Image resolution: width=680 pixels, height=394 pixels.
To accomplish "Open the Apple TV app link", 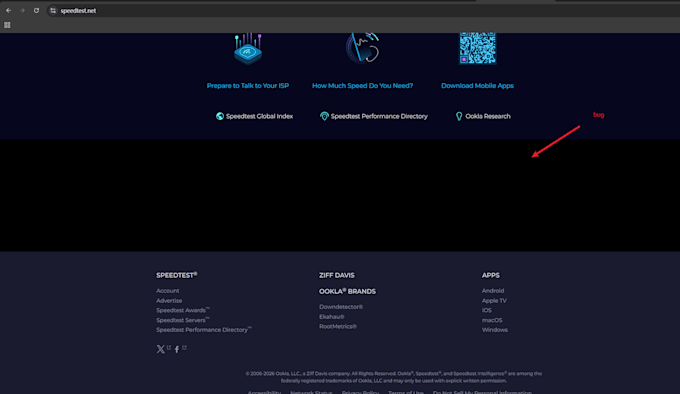I will point(494,300).
